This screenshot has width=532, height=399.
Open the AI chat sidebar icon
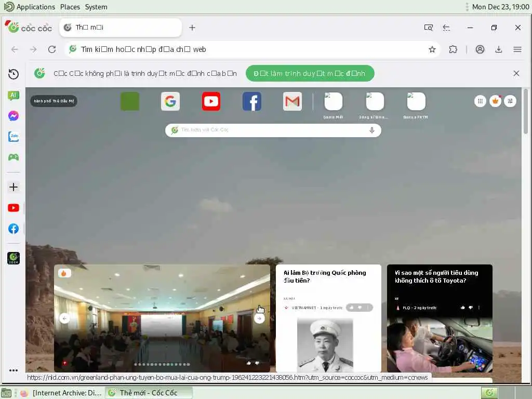(14, 96)
